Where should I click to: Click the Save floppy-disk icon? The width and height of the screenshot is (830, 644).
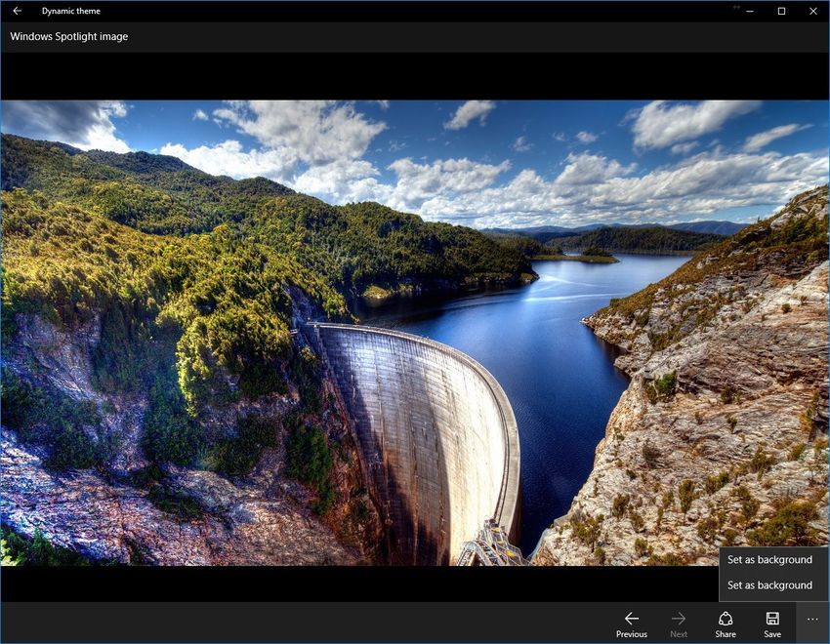click(x=772, y=619)
